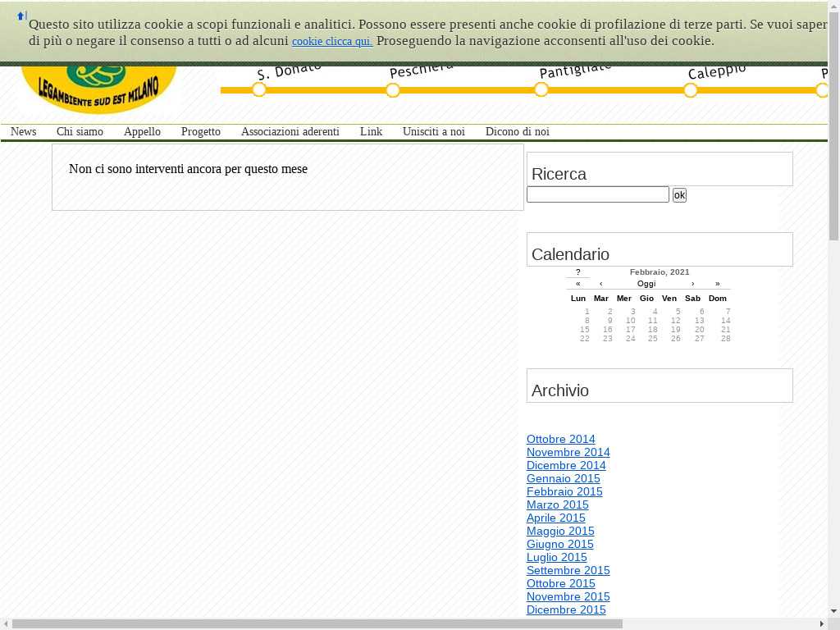The width and height of the screenshot is (840, 630).
Task: Select the Pantigliate station circle marker
Action: coord(541,90)
